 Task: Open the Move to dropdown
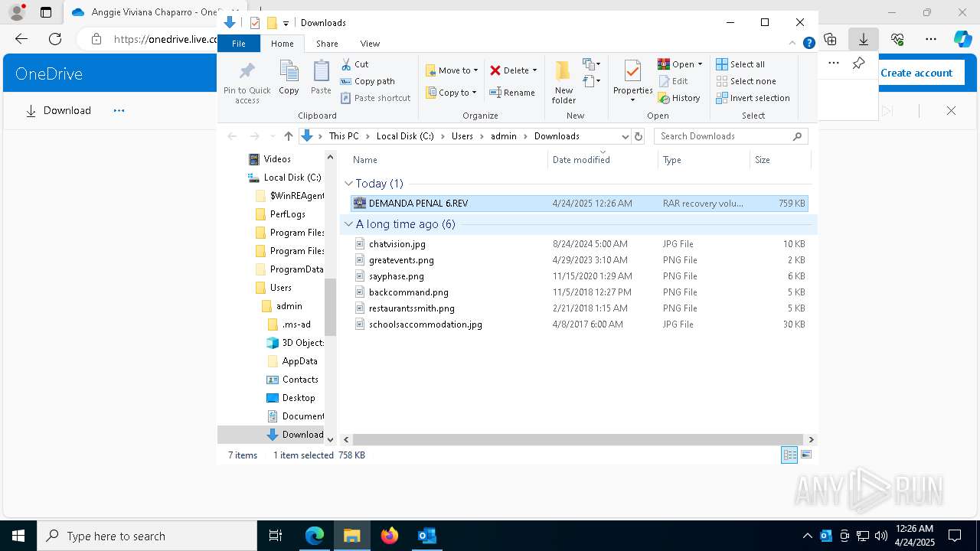(452, 70)
